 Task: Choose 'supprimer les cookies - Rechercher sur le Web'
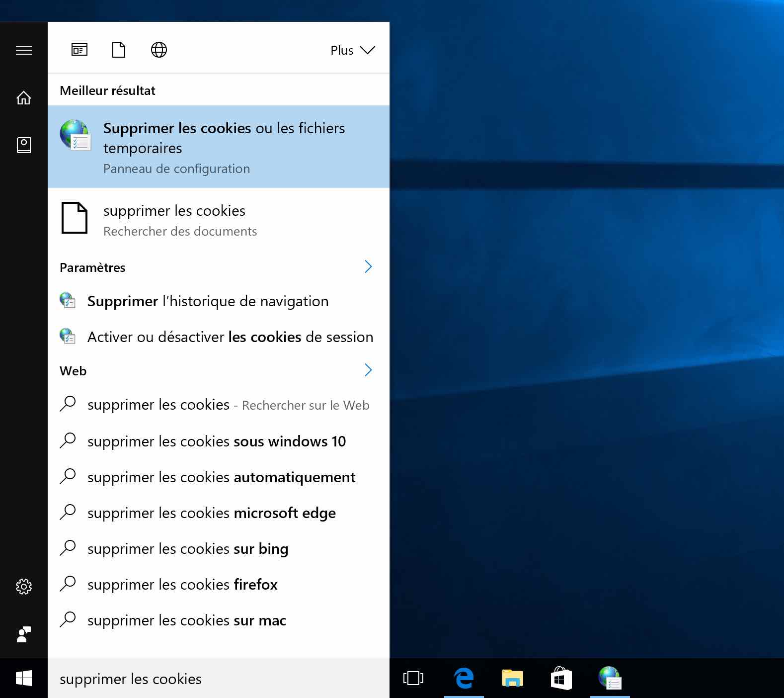click(219, 405)
